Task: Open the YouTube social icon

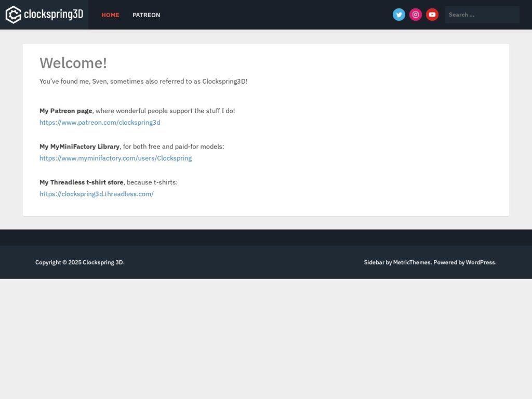Action: (x=432, y=15)
